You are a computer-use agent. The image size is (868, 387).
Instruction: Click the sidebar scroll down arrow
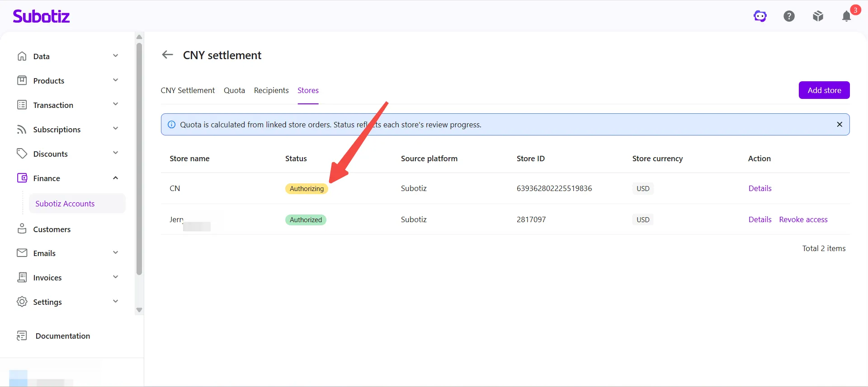(x=139, y=310)
